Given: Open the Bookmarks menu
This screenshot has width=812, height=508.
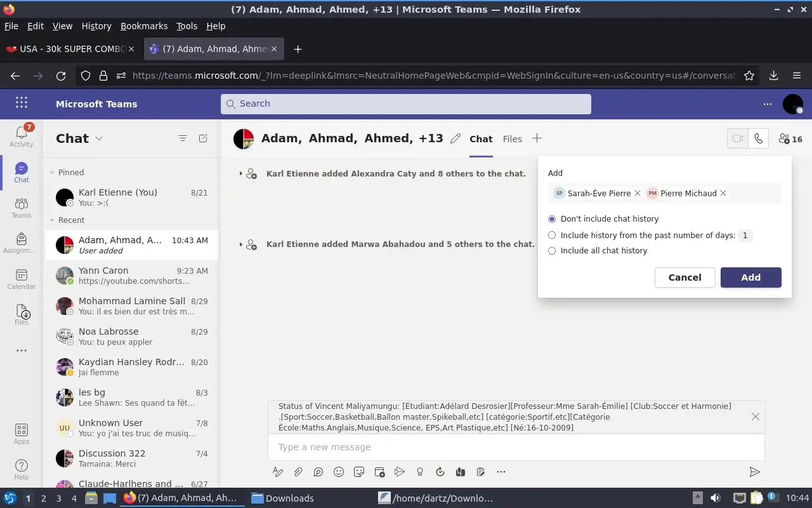Looking at the screenshot, I should click(144, 26).
